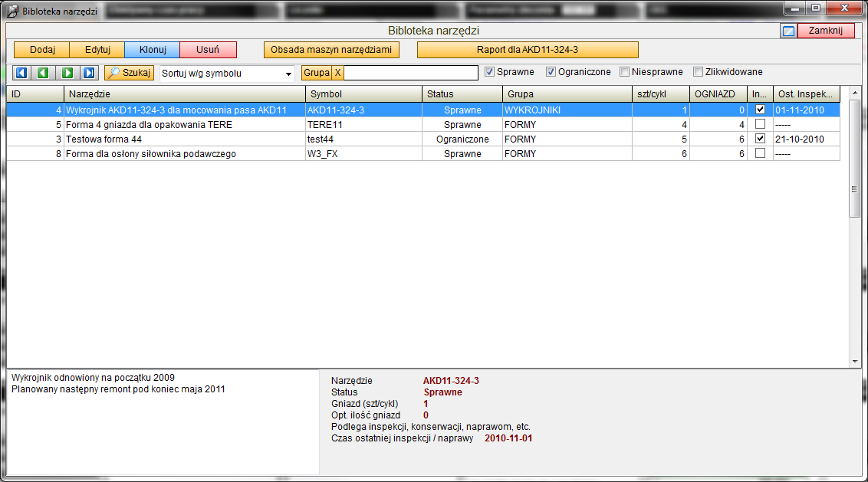Click detail tool name AKD11-324-3
Image resolution: width=868 pixels, height=482 pixels.
click(x=451, y=381)
